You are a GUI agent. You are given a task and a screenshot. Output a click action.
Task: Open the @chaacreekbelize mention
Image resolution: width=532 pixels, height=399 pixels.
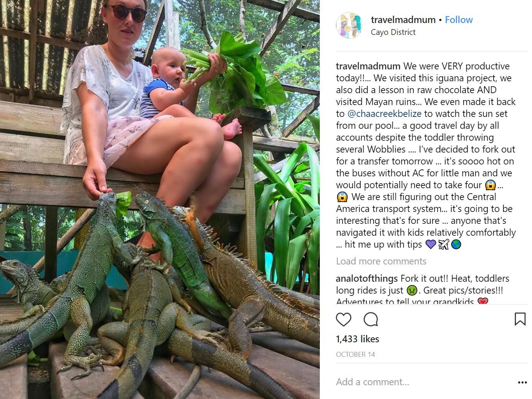coord(385,114)
